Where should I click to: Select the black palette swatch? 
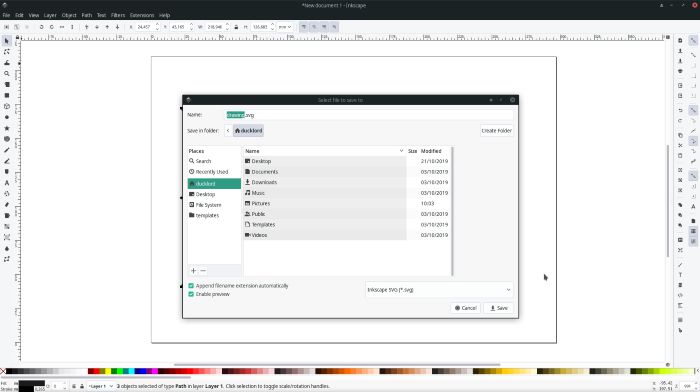(x=9, y=371)
